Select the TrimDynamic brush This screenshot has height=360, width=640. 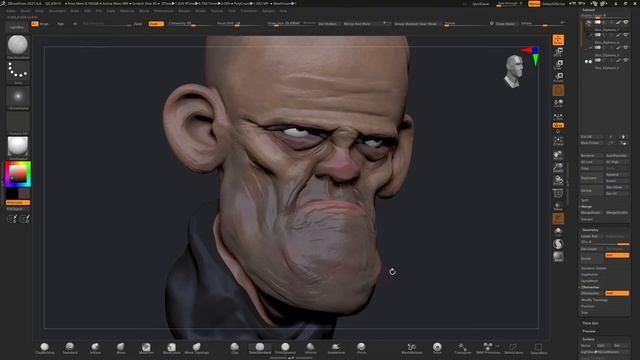click(x=285, y=348)
